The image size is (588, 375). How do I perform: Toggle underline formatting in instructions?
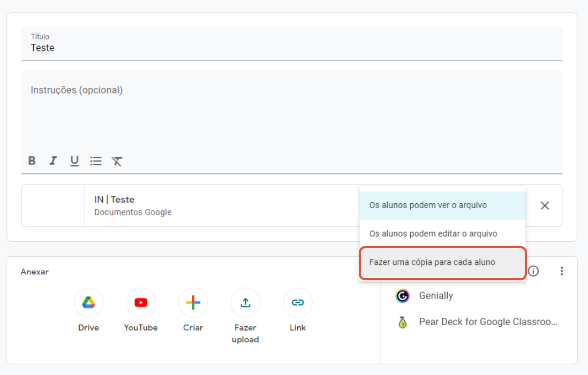click(x=74, y=160)
